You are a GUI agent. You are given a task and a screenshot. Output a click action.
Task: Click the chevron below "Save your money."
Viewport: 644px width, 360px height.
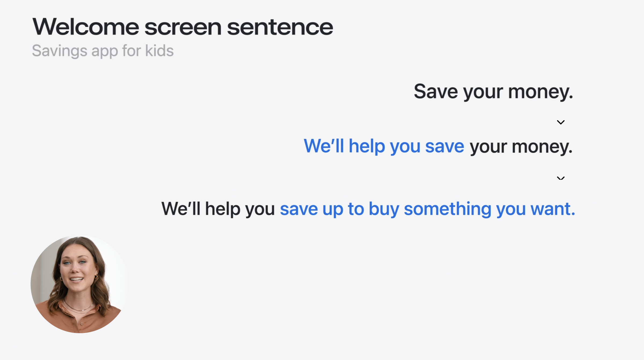pyautogui.click(x=561, y=122)
